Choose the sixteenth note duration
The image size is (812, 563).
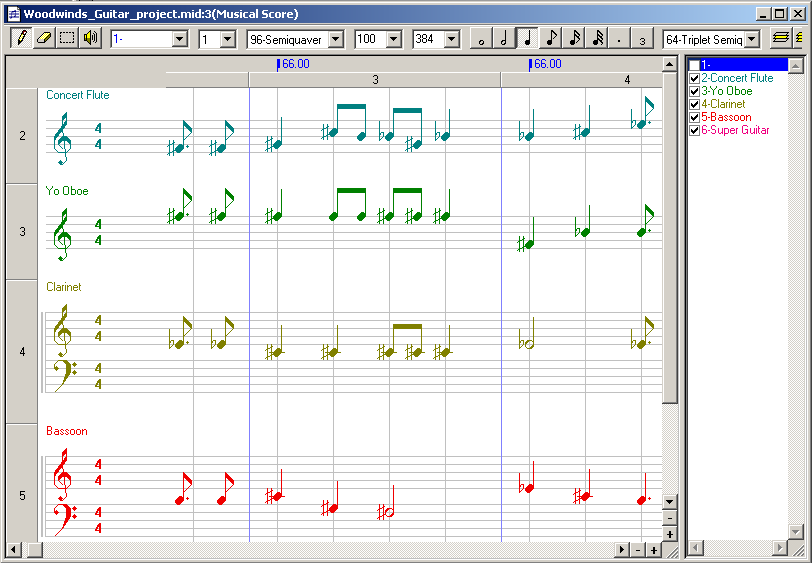[574, 39]
